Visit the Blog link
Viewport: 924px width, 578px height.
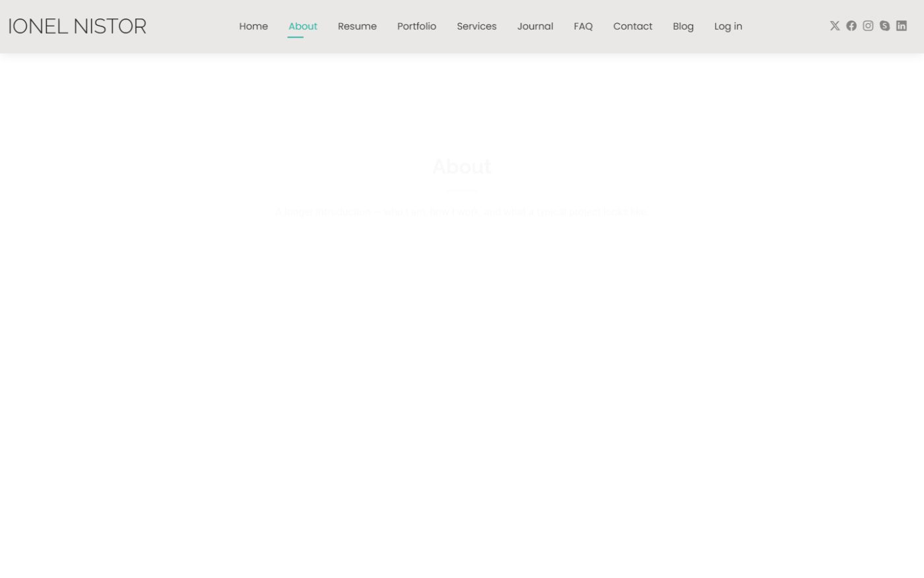click(683, 26)
